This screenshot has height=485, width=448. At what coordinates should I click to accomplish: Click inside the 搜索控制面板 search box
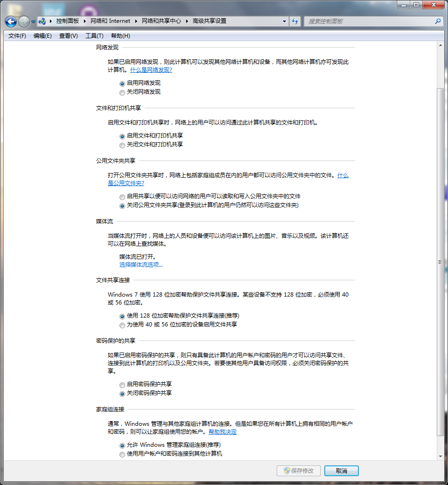(369, 21)
